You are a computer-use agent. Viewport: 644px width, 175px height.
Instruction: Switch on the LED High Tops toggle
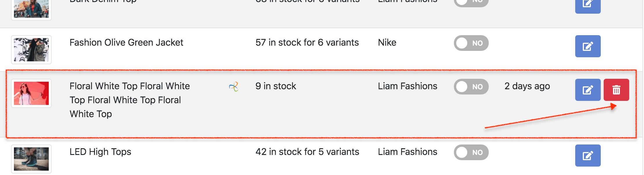pyautogui.click(x=471, y=152)
